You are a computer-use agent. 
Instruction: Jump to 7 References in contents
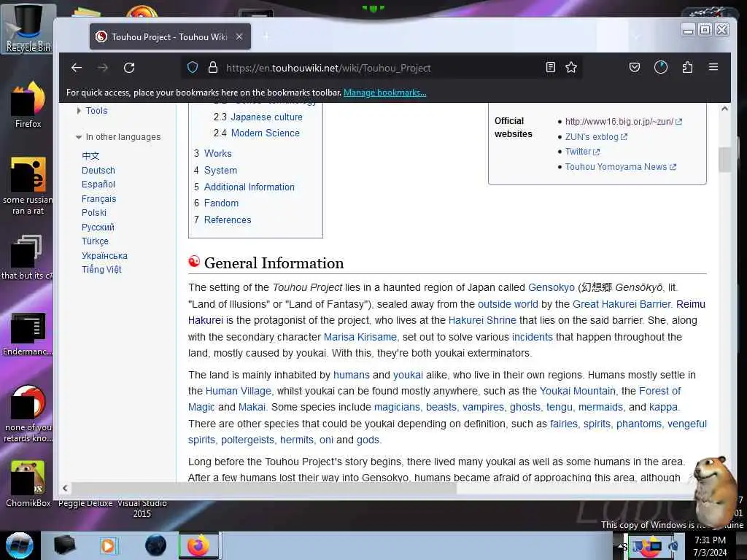point(222,220)
